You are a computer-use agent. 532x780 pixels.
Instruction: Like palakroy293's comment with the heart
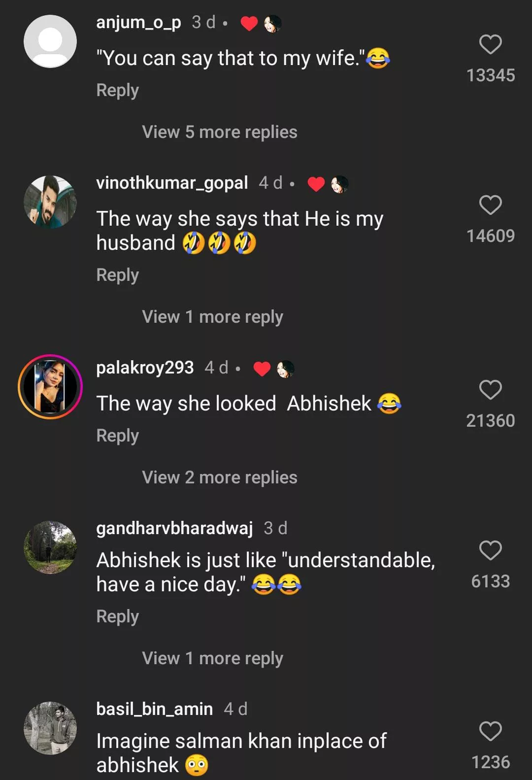pyautogui.click(x=490, y=390)
